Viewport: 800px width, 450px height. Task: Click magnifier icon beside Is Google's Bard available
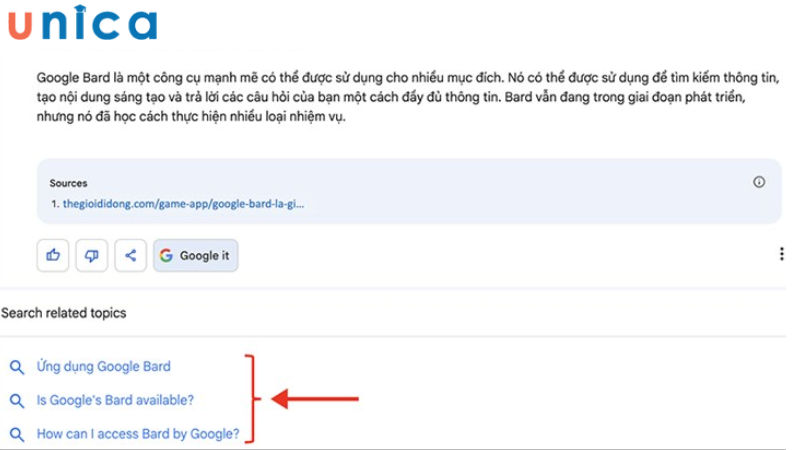pos(17,401)
